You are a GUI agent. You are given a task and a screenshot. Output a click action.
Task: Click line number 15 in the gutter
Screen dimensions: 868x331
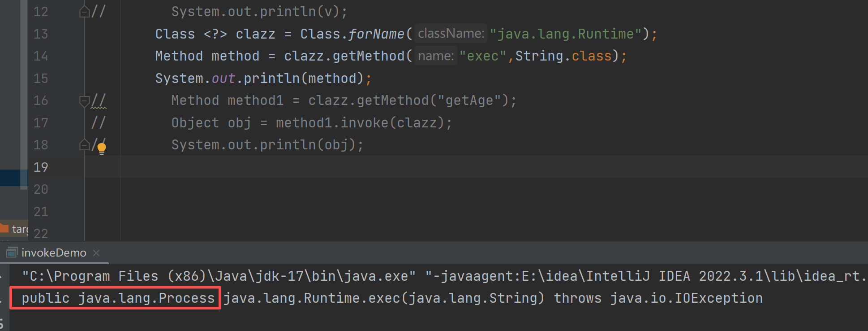coord(41,78)
